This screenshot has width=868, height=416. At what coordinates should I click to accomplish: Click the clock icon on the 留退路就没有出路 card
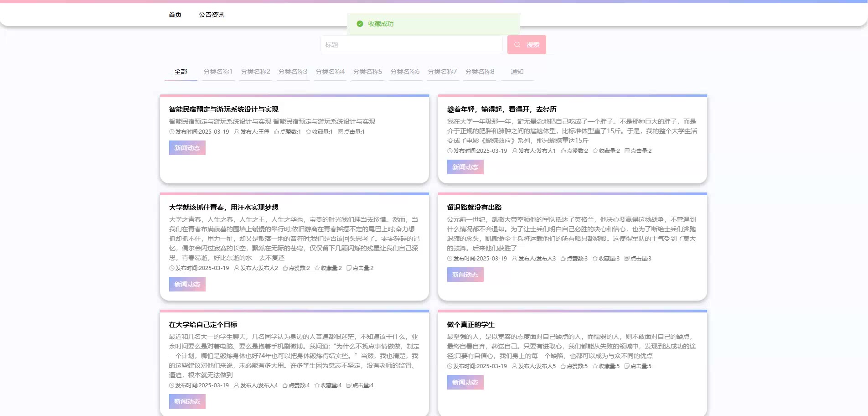click(450, 259)
